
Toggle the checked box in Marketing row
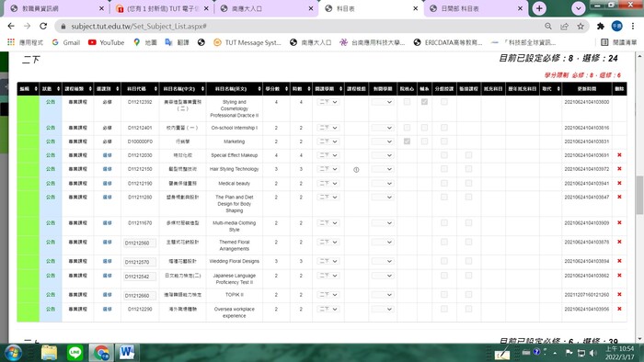pos(407,141)
